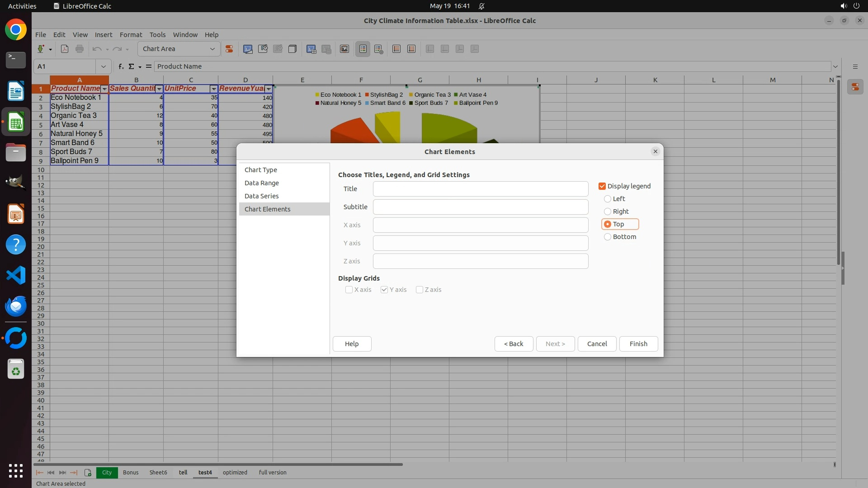868x488 pixels.
Task: Open the Product Name autofilter dropdown
Action: 104,89
